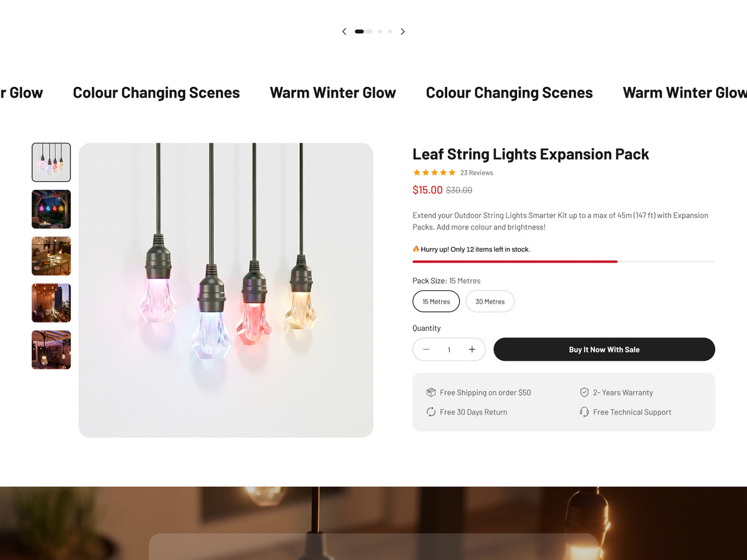Select the colourful garden night thumbnail

point(51,209)
